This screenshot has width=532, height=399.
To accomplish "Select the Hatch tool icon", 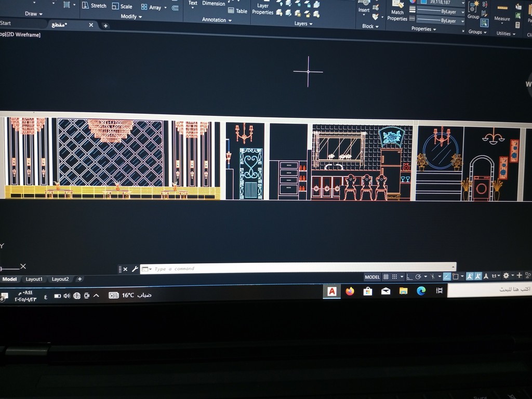I will pyautogui.click(x=67, y=4).
